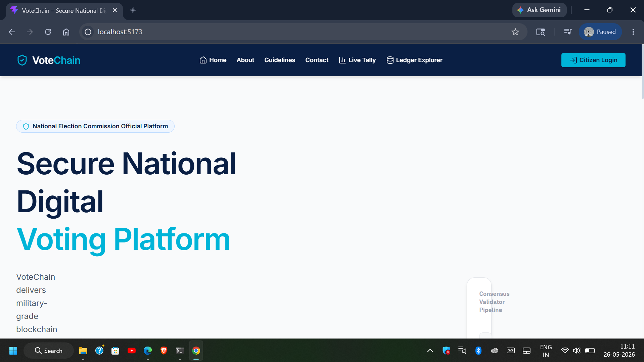The width and height of the screenshot is (644, 362).
Task: Open YouTube from the taskbar
Action: pos(132,351)
